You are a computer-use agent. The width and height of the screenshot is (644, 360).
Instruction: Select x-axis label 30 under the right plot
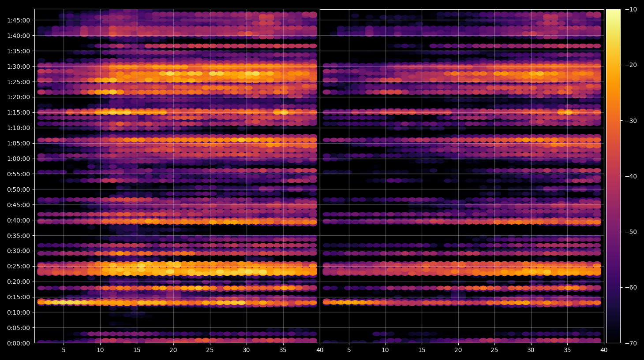tap(531, 350)
